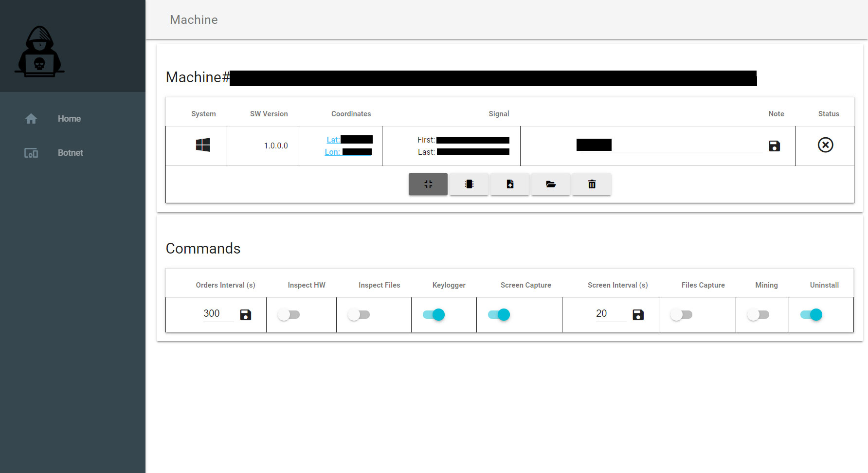Click the Botnet devices icon

(31, 153)
